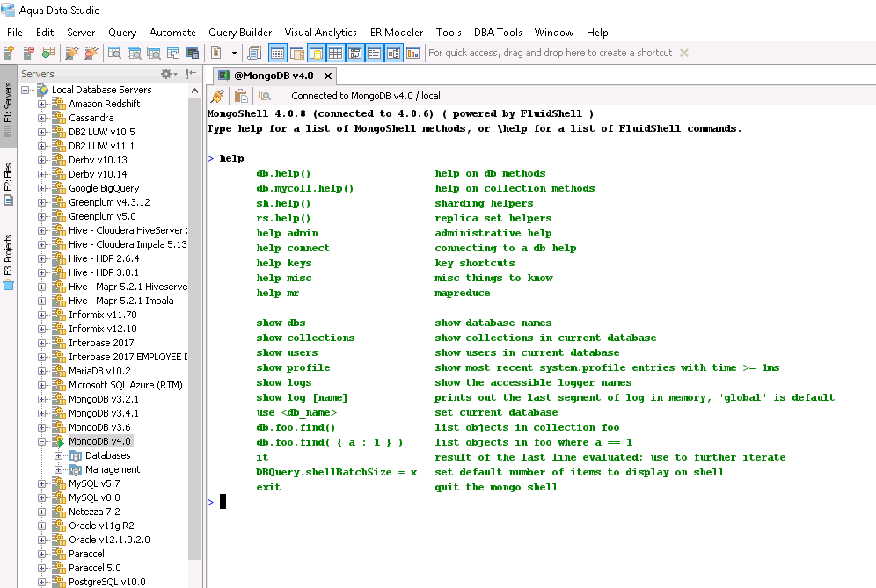The height and width of the screenshot is (588, 876).
Task: Open the Visual Analytics menu
Action: coord(320,33)
